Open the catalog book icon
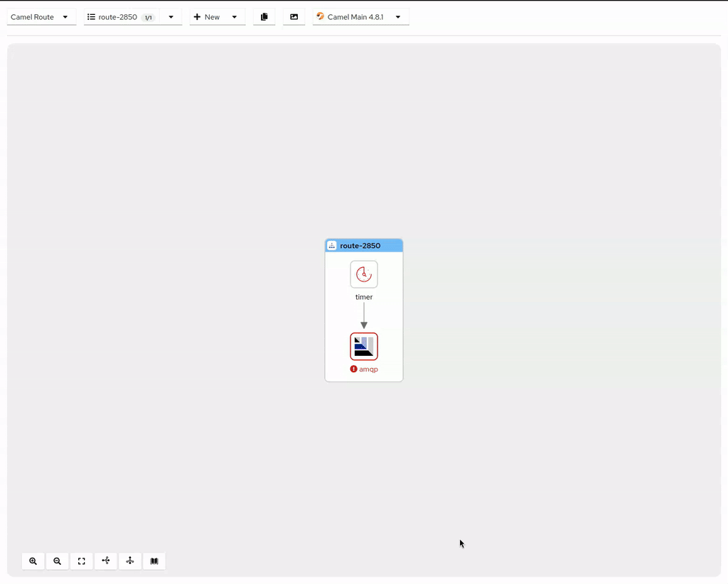 coord(154,561)
